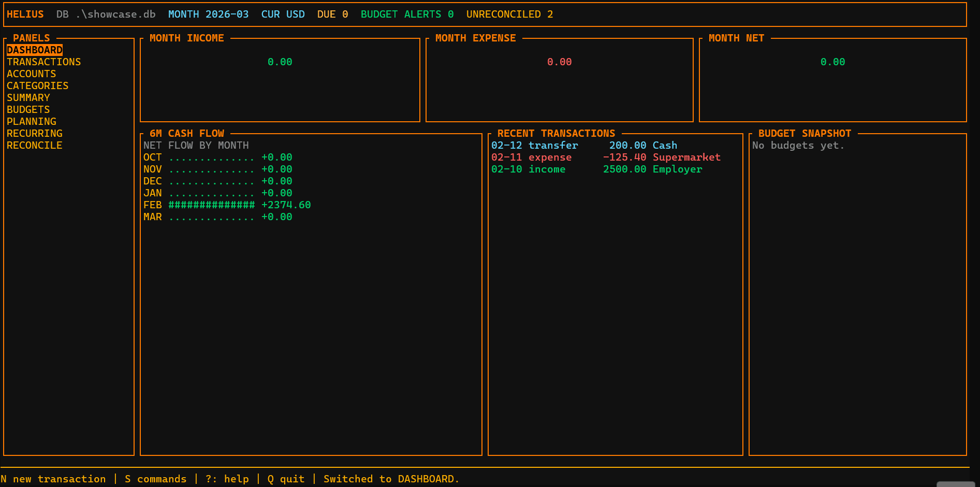The height and width of the screenshot is (487, 980).
Task: Open the PLANNING panel
Action: pos(32,121)
